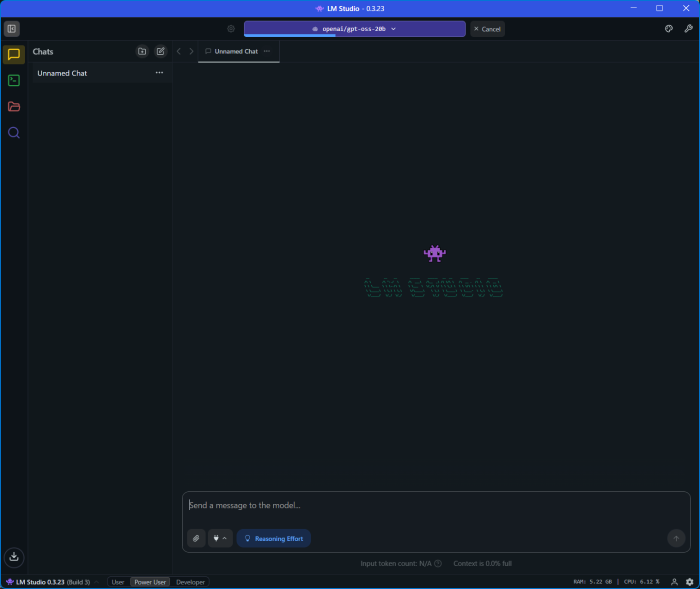Open the Unnamed Chat tab options menu
This screenshot has width=700, height=589.
267,51
